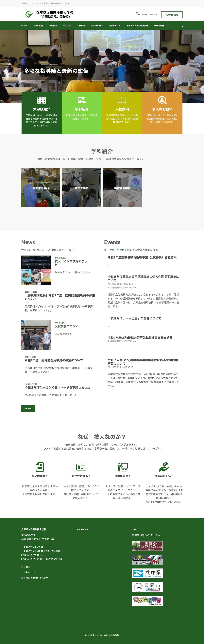
Task: Click サイトマップ link in top utility bar
Action: [x=37, y=4]
